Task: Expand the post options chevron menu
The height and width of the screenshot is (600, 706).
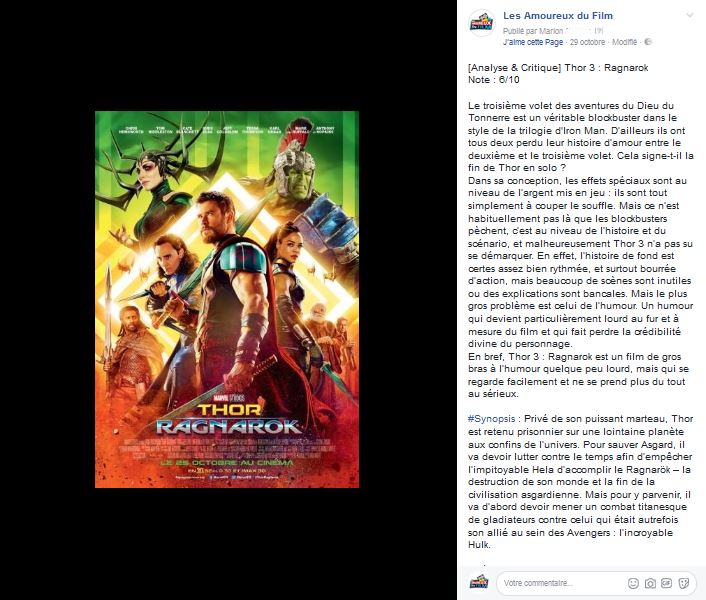Action: click(689, 16)
